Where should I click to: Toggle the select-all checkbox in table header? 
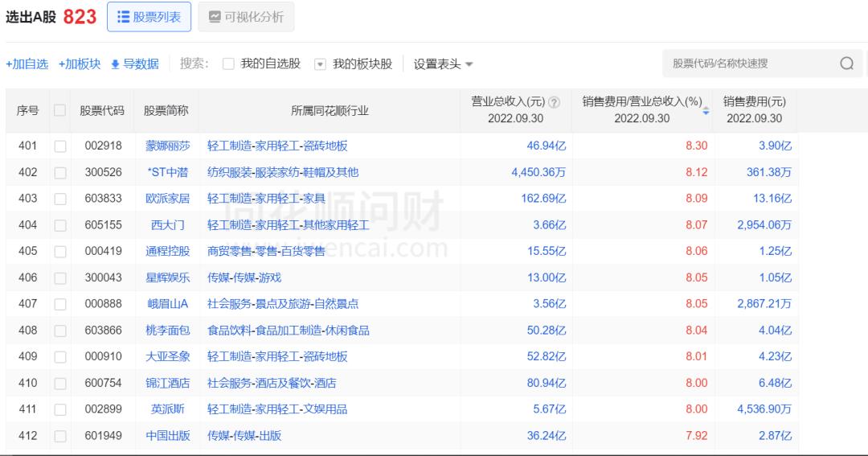(x=59, y=110)
